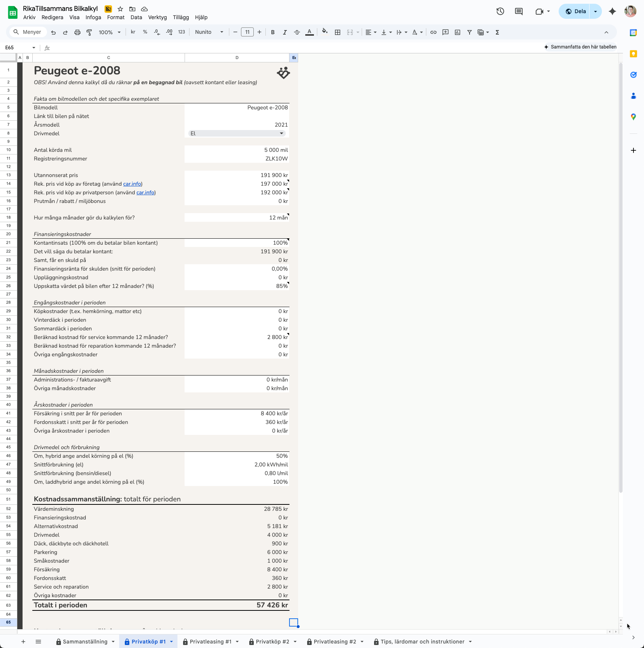Insert a chart
The width and height of the screenshot is (644, 648).
pyautogui.click(x=458, y=32)
